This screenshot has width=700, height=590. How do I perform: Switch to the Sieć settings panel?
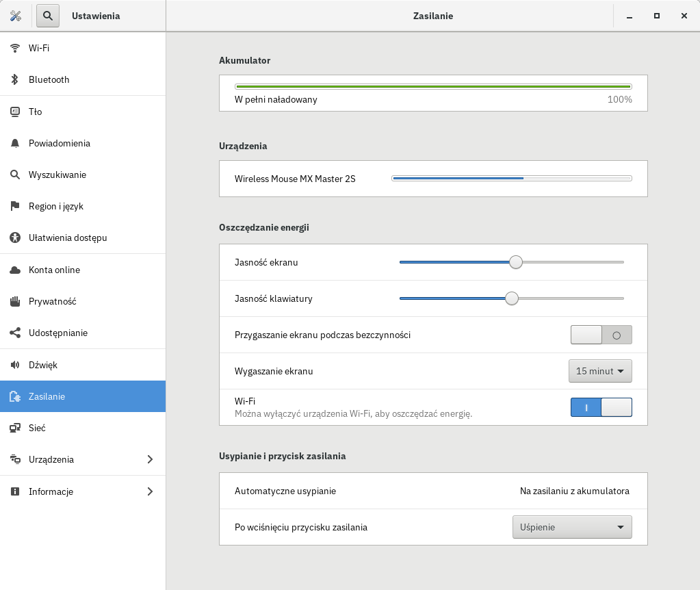[37, 428]
